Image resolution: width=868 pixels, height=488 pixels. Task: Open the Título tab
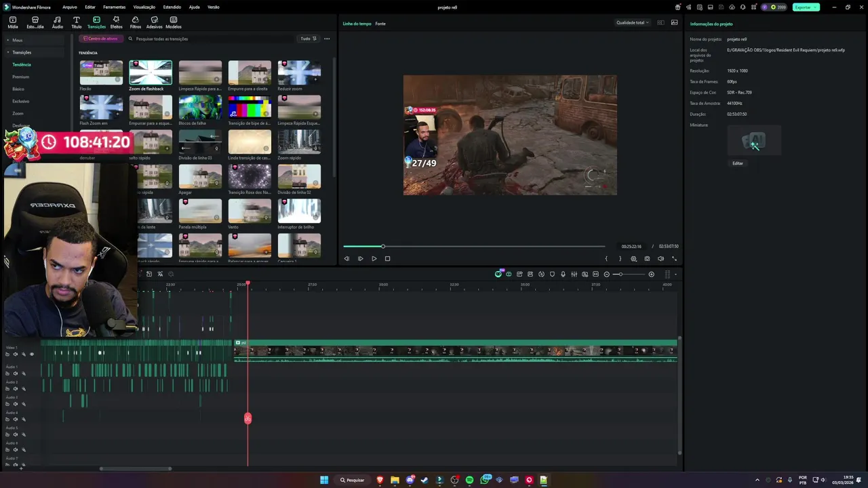tap(76, 22)
